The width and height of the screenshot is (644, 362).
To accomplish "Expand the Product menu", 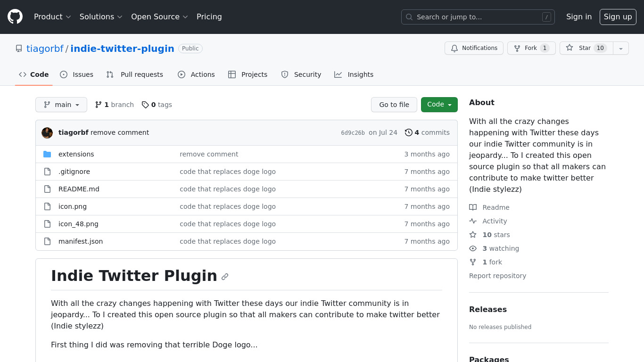I will tap(52, 16).
